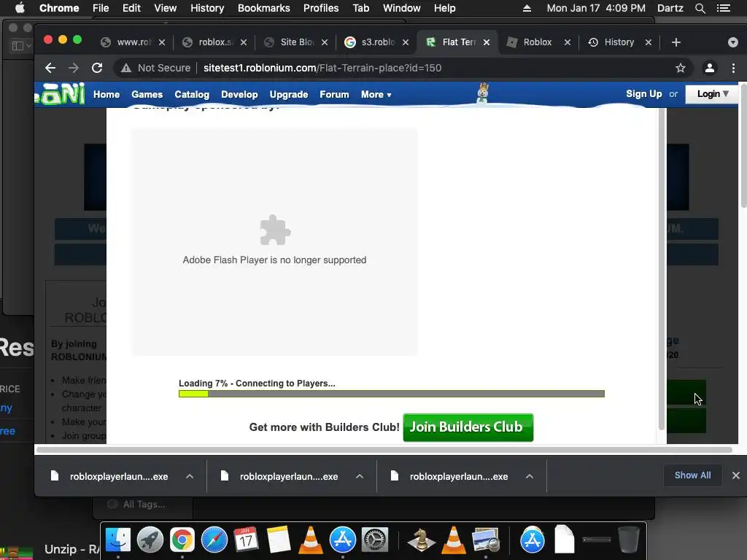
Task: Open the Trash in the Dock
Action: tap(629, 540)
